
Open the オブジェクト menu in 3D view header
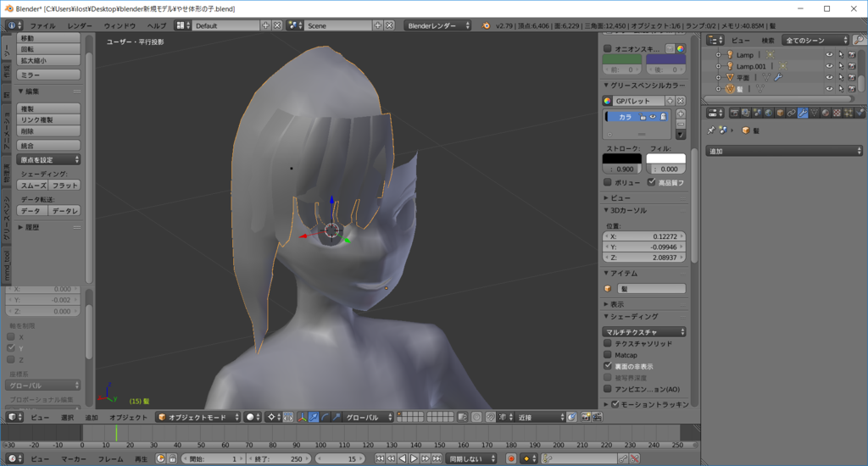tap(129, 418)
